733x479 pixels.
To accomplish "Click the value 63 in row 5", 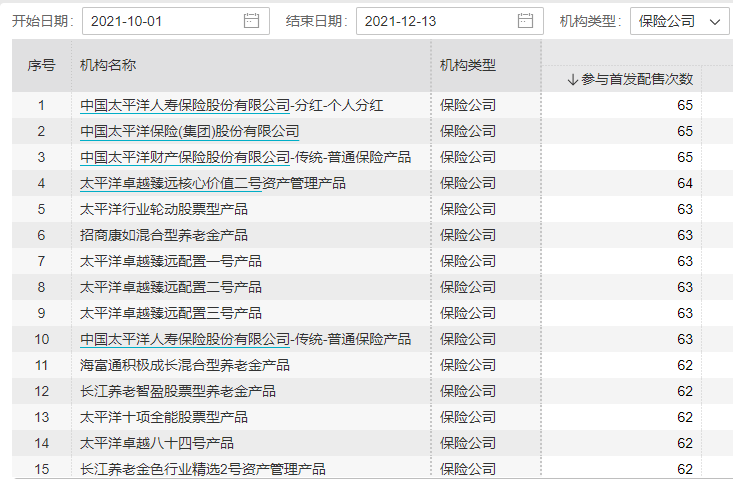I will tap(685, 209).
